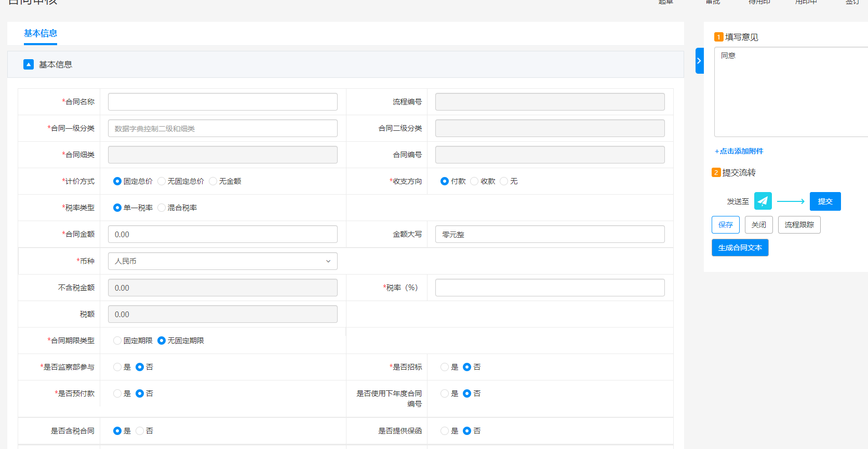The image size is (868, 449).
Task: Select 单一税率 tax type
Action: tap(117, 208)
